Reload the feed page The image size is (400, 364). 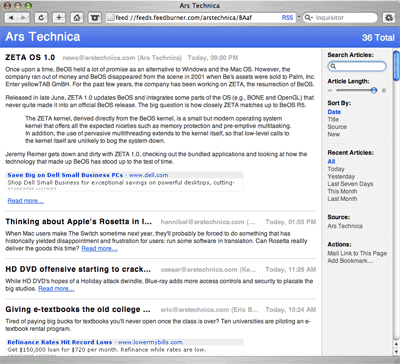click(x=41, y=18)
